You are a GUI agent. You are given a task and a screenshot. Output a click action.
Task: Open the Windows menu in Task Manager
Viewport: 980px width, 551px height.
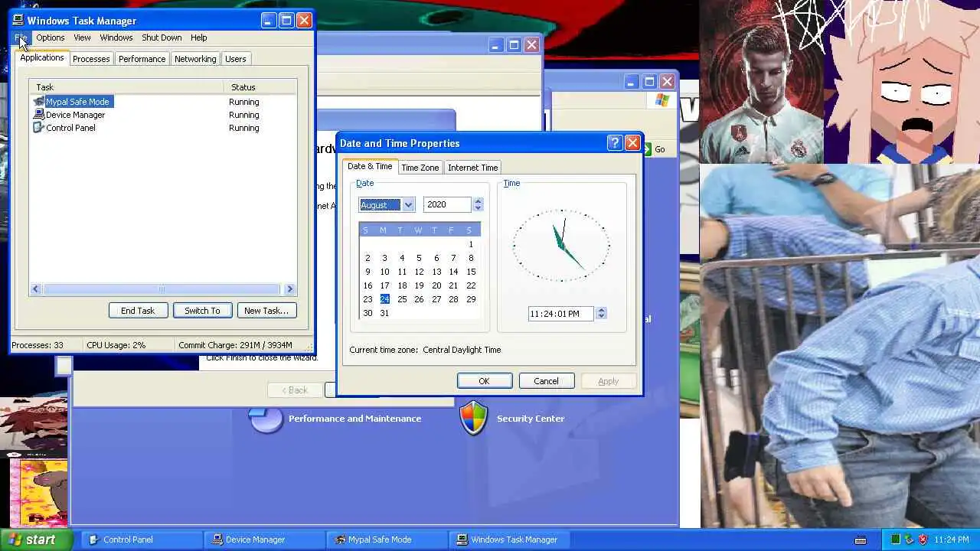tap(116, 37)
